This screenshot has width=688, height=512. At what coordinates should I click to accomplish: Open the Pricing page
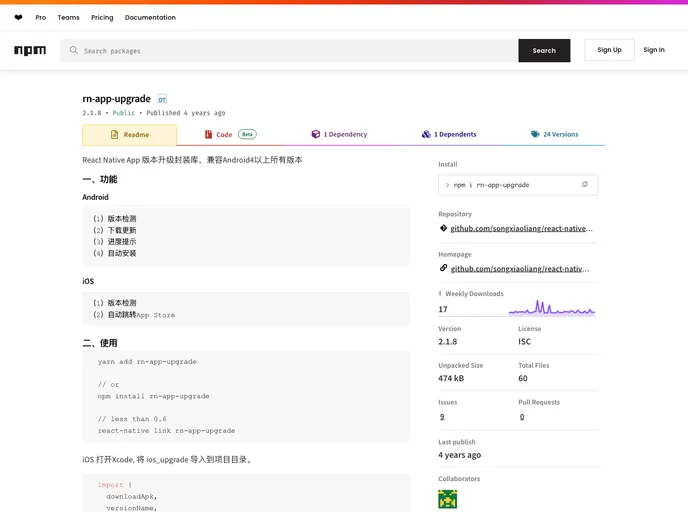click(x=102, y=18)
